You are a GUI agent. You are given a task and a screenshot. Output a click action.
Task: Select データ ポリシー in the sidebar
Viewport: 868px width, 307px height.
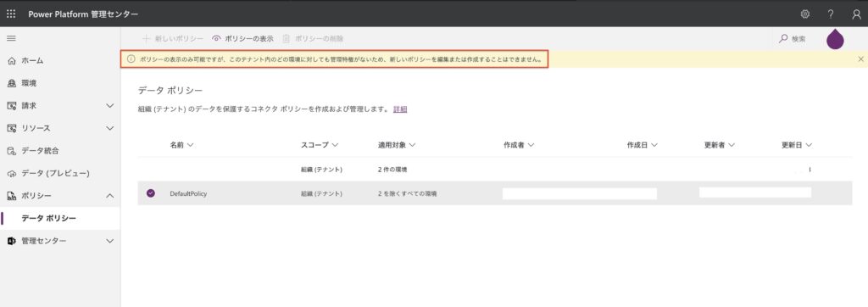tap(60, 218)
